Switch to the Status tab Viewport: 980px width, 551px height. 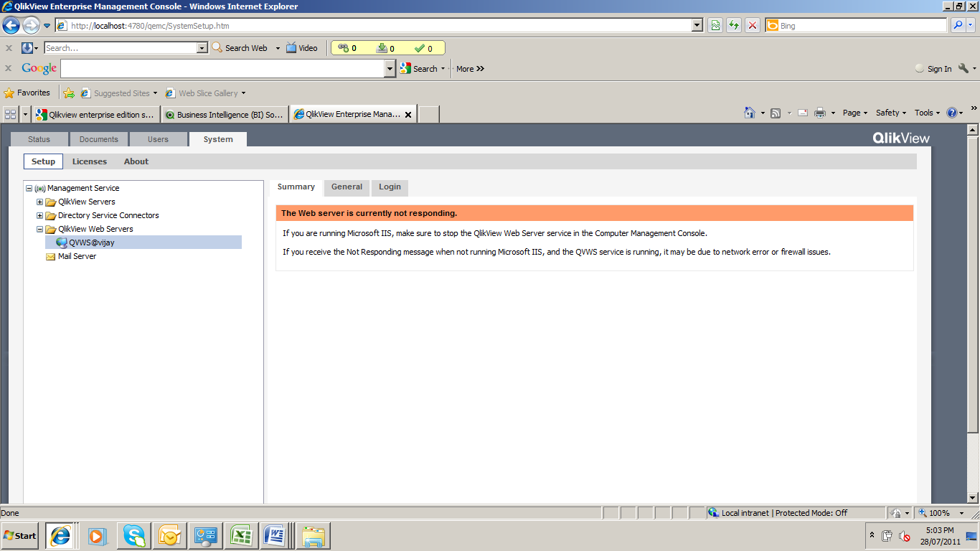pyautogui.click(x=39, y=139)
